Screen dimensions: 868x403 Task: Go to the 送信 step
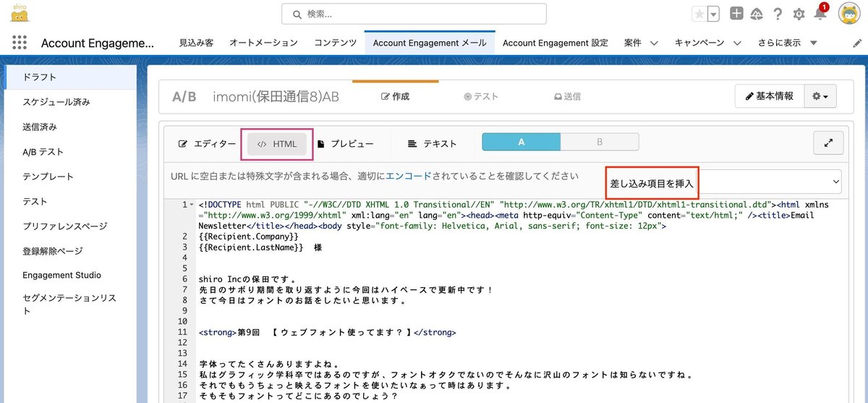point(567,96)
